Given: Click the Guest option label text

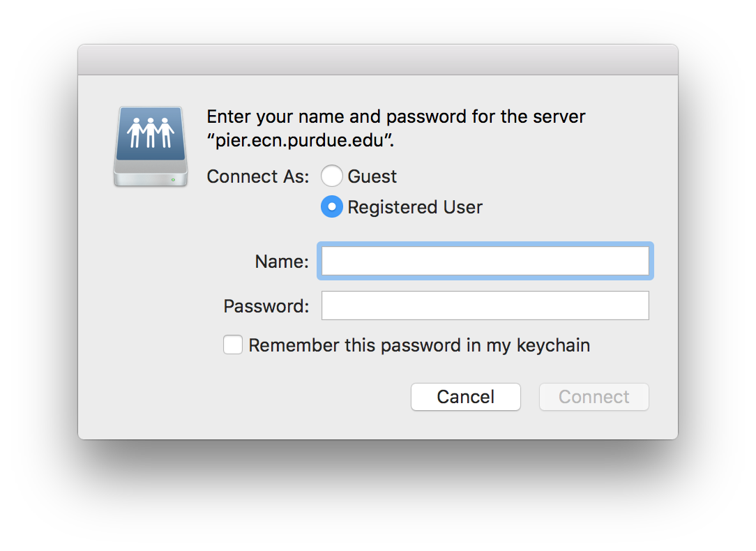Looking at the screenshot, I should (374, 176).
